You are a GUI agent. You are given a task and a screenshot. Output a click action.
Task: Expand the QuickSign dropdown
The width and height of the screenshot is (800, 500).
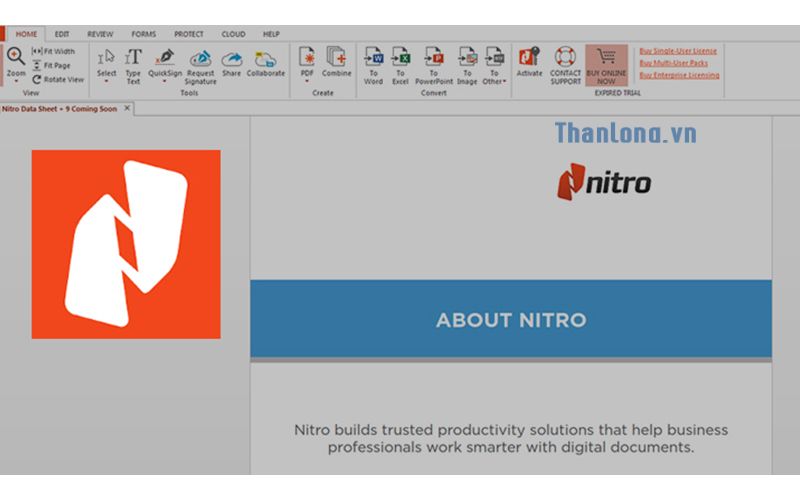164,81
